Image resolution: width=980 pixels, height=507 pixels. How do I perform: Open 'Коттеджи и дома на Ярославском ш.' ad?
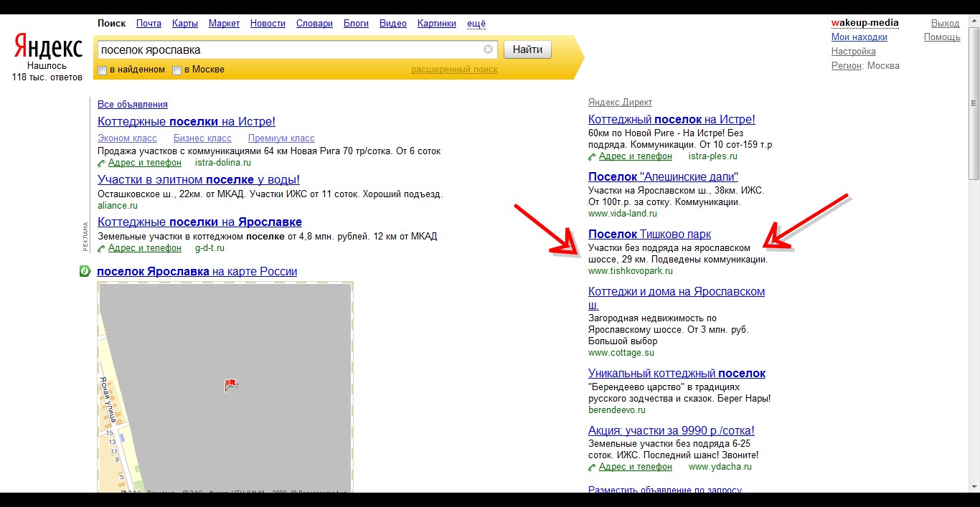(677, 298)
